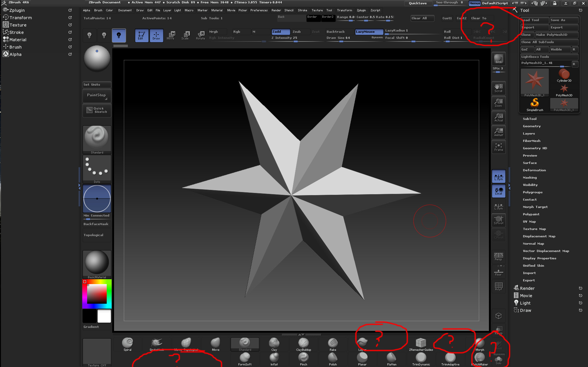The image size is (588, 367).
Task: Choose the ClayBuildup brush
Action: point(304,344)
